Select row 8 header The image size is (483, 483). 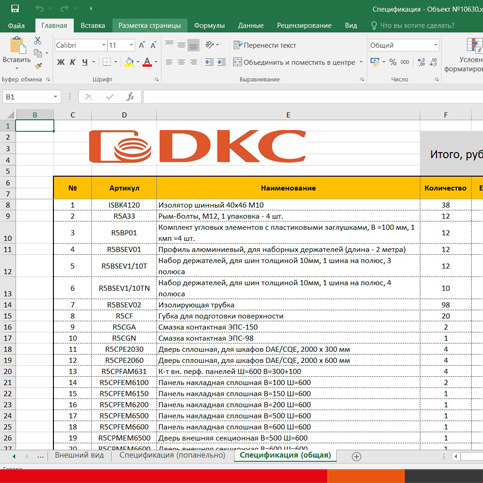[x=8, y=205]
